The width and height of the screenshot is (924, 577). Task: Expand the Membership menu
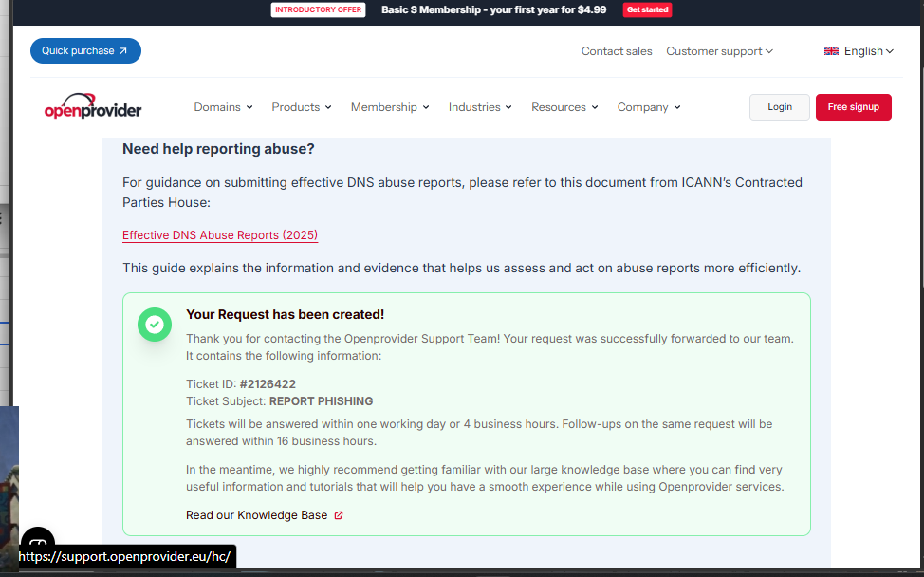pos(390,107)
